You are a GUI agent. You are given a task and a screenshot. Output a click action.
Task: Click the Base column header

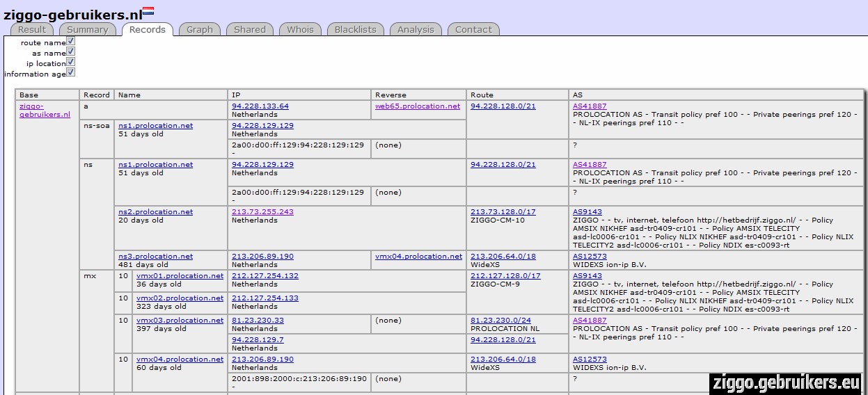pos(47,95)
